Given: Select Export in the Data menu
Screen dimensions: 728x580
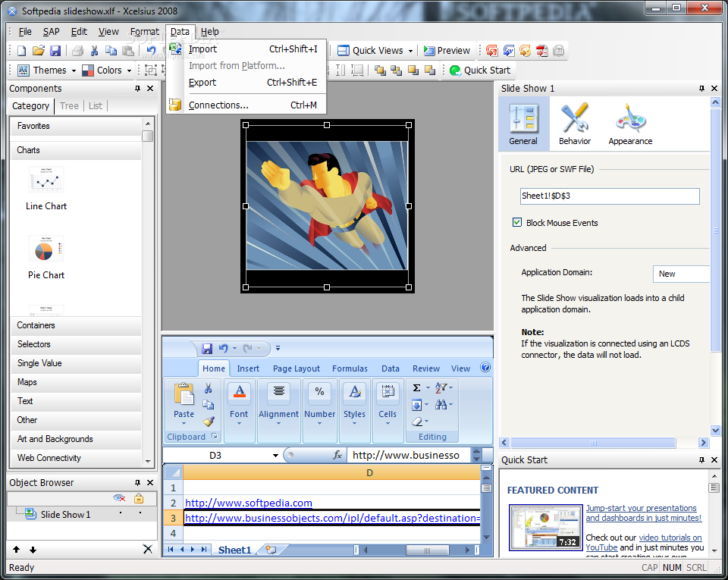Looking at the screenshot, I should point(246,83).
